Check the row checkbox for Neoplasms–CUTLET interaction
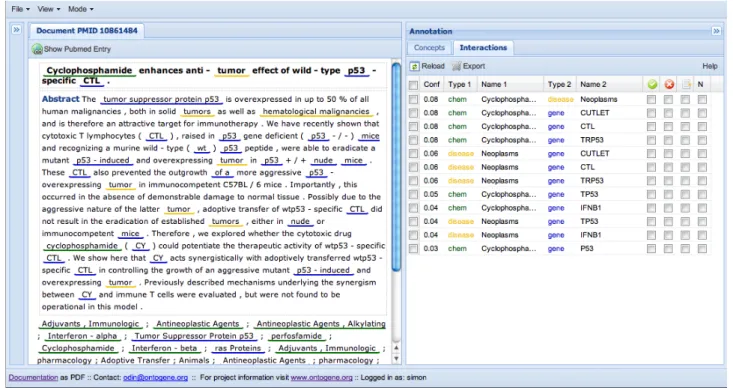733x388 pixels. (413, 154)
